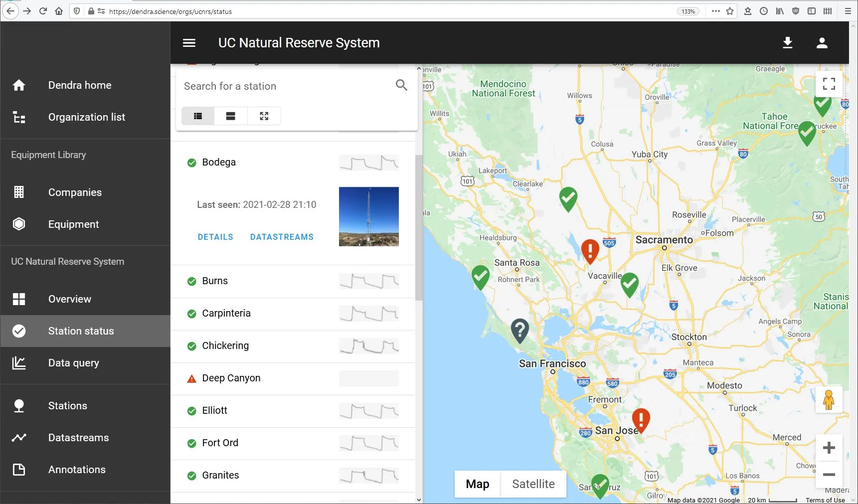Toggle fullscreen map view

click(x=829, y=84)
